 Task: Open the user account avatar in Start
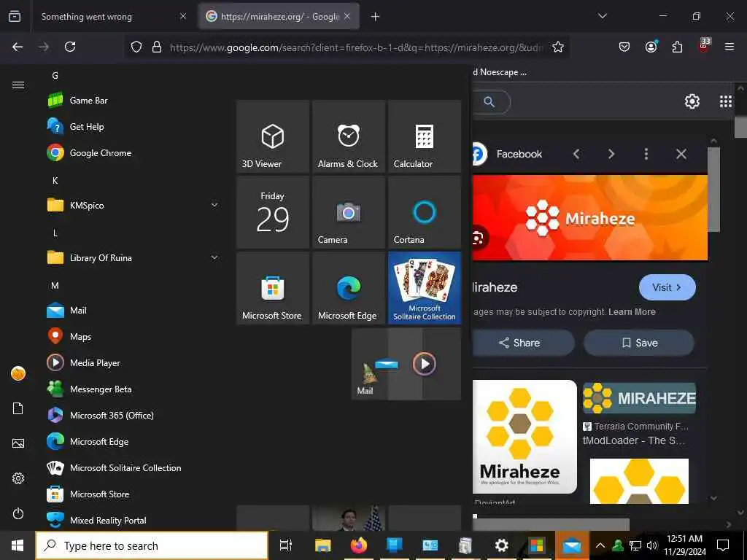18,374
